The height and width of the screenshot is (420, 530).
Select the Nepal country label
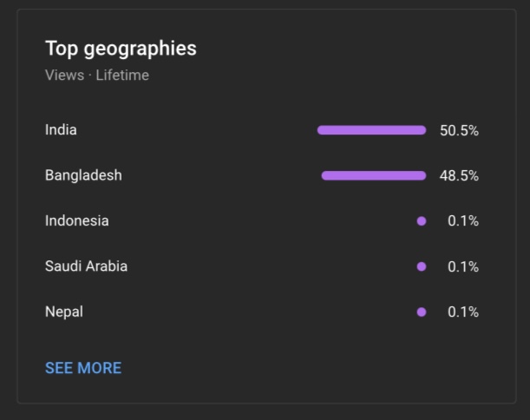click(x=64, y=312)
